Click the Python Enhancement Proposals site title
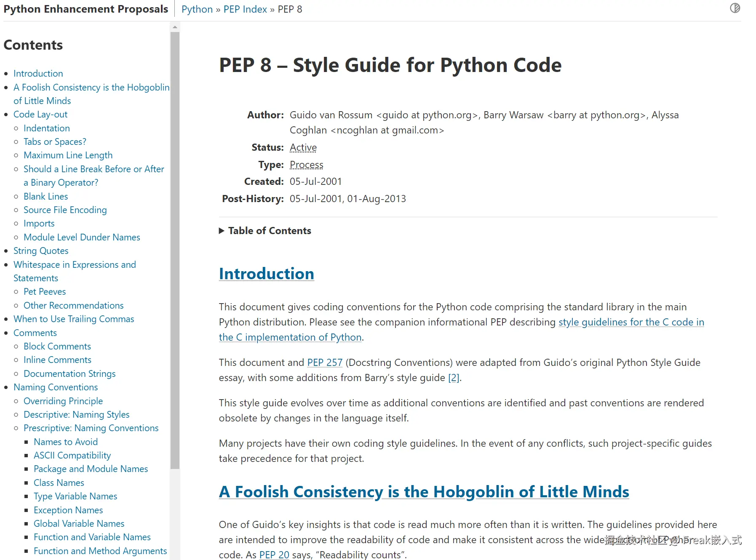Viewport: 756px width, 560px height. point(86,9)
